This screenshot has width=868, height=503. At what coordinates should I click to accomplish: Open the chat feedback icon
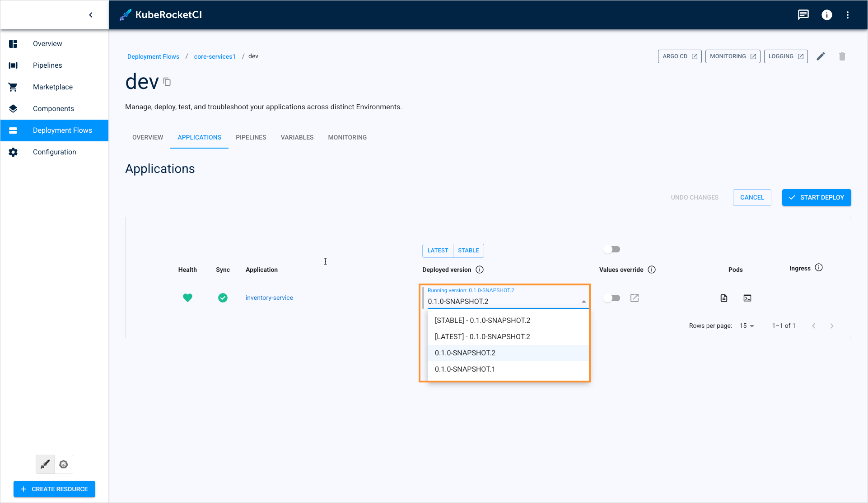click(803, 15)
